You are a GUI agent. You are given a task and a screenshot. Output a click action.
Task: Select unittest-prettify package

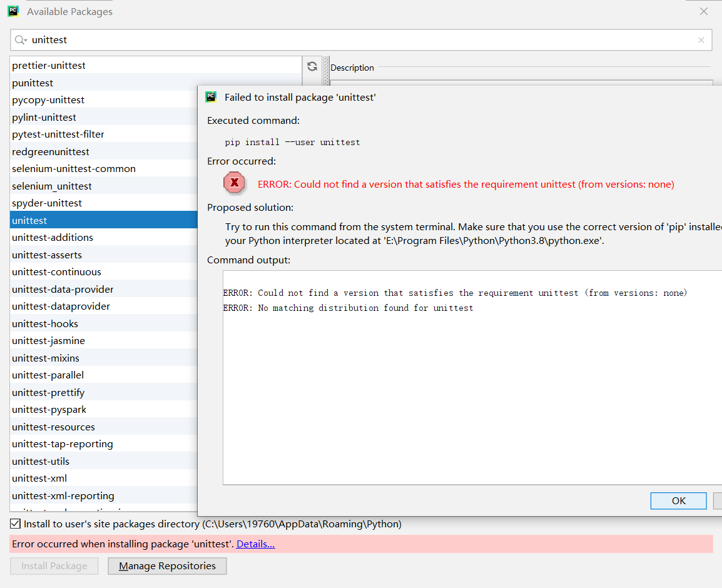104,392
